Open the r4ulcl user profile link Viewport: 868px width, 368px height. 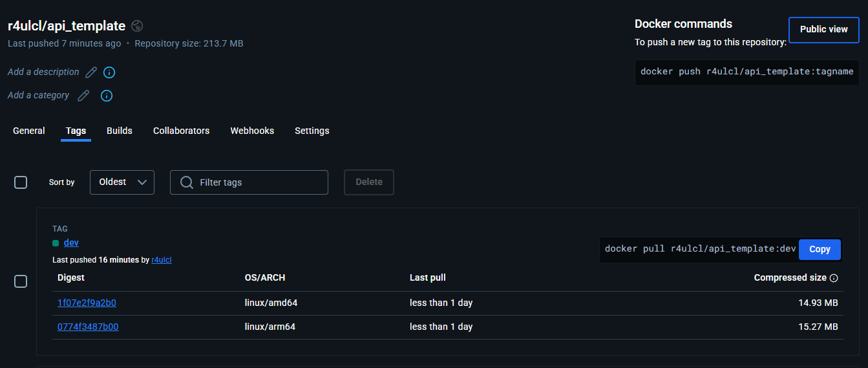point(162,260)
